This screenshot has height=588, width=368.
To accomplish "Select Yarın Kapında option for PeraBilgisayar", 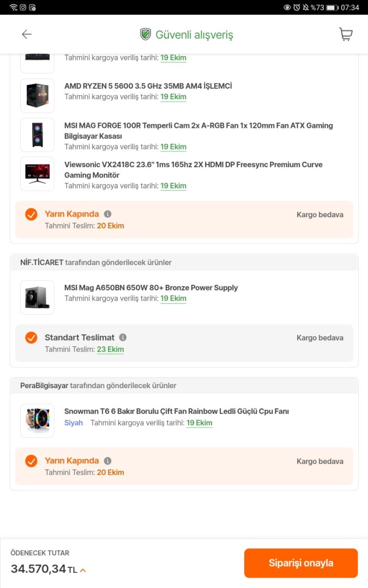I will coord(31,461).
